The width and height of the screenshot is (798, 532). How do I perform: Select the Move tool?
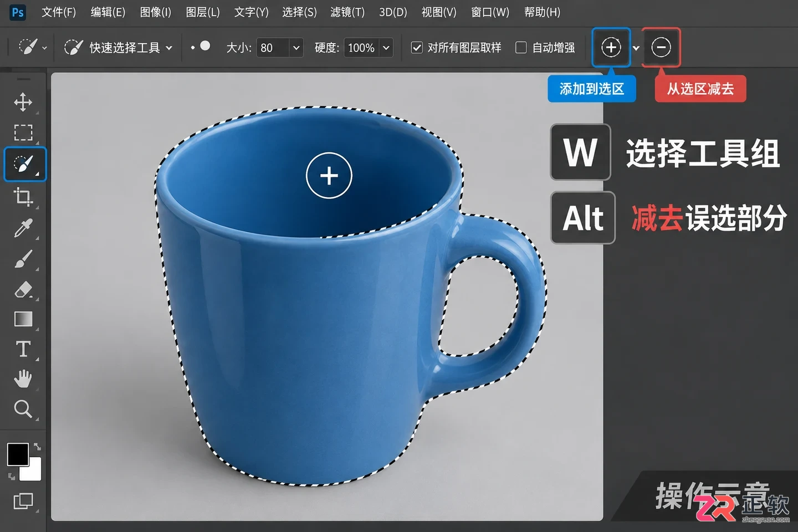click(x=23, y=102)
